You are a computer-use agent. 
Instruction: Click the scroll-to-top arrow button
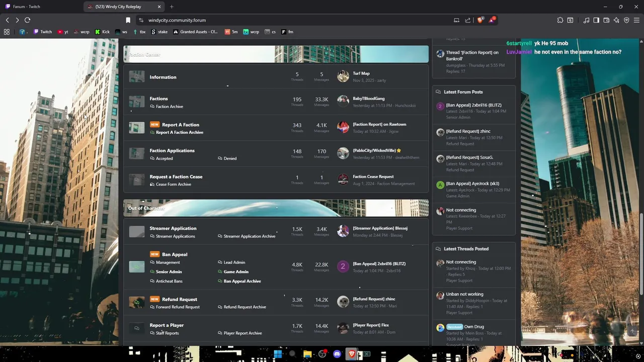tap(632, 331)
